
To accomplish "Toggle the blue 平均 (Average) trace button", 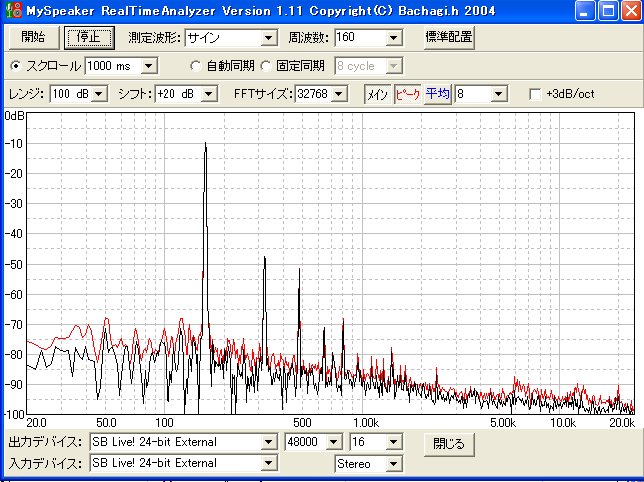I will (437, 93).
